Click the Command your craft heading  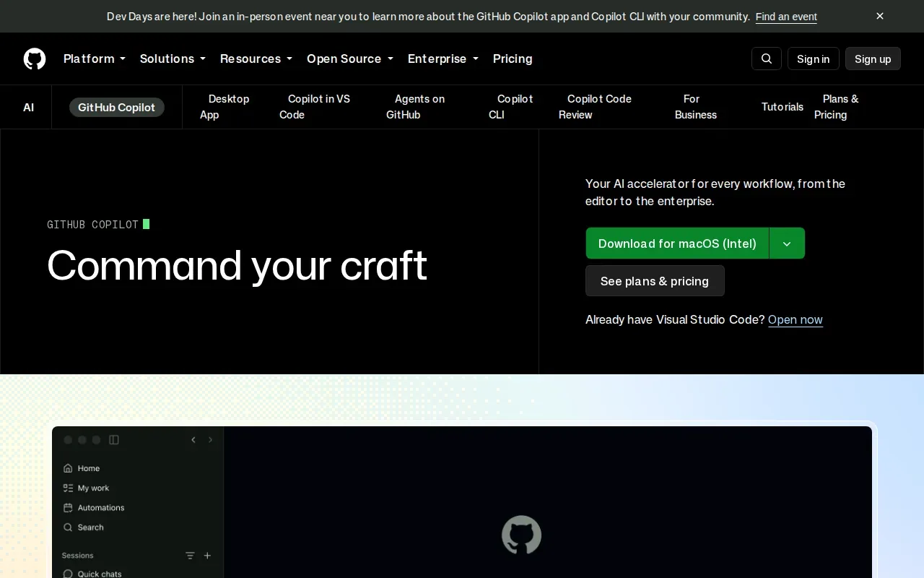click(x=237, y=265)
